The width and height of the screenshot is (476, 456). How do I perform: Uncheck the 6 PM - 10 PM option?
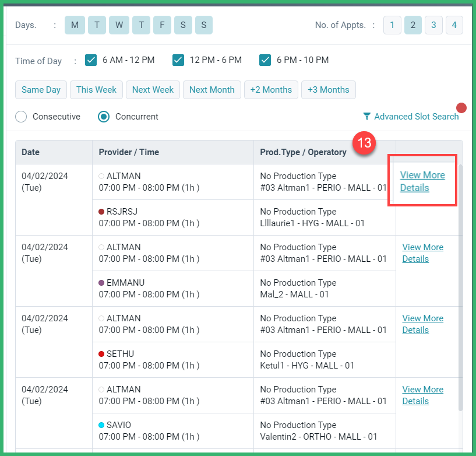266,59
